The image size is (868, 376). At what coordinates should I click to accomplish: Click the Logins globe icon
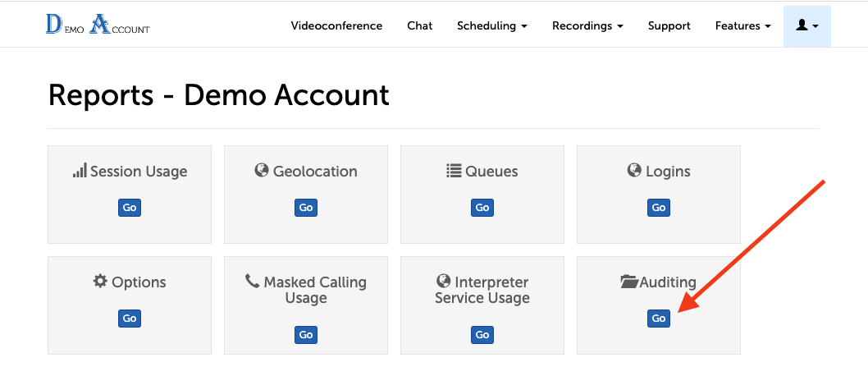tap(634, 171)
